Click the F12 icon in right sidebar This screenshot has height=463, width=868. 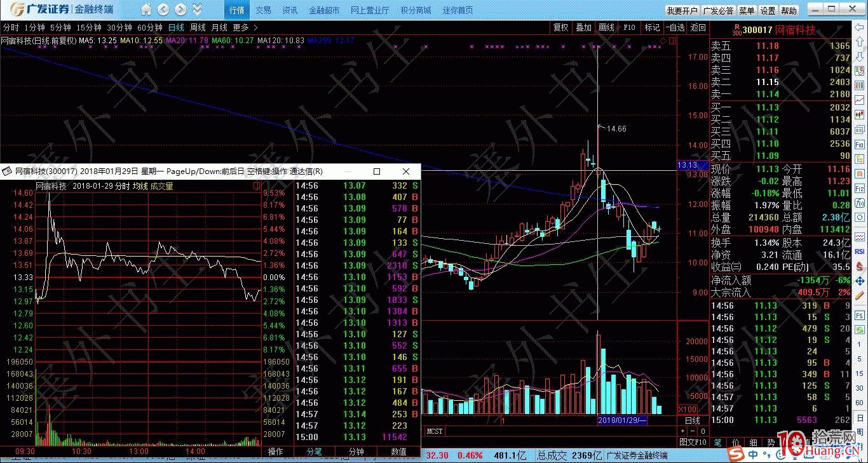coord(859,189)
